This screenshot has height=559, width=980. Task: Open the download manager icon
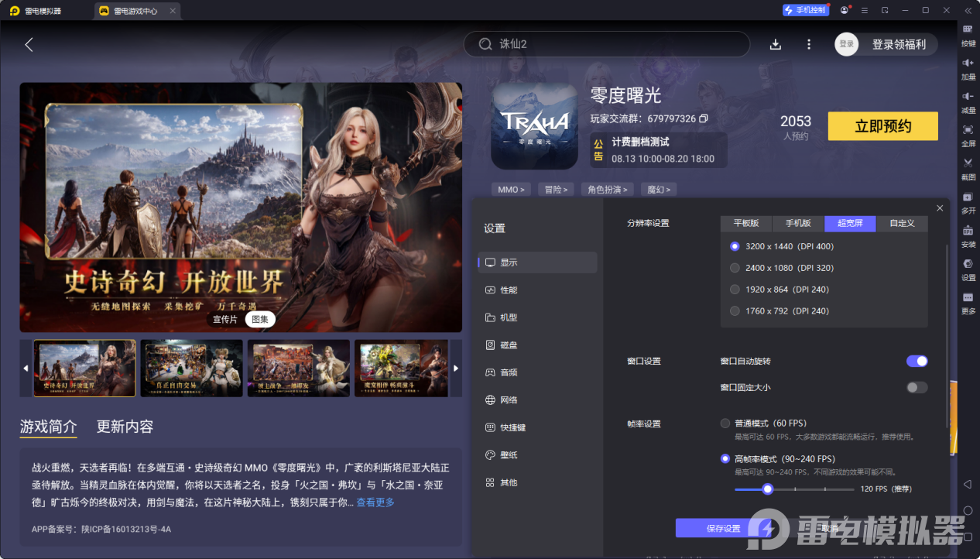click(776, 44)
